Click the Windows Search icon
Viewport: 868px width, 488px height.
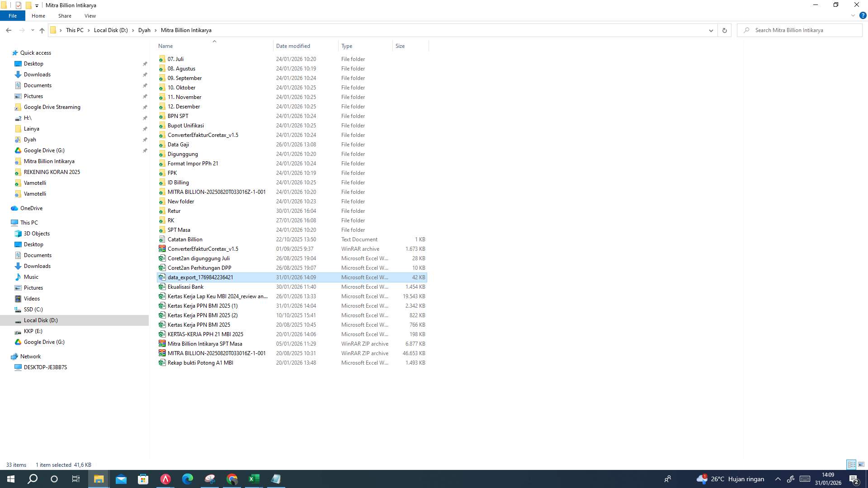coord(32,479)
